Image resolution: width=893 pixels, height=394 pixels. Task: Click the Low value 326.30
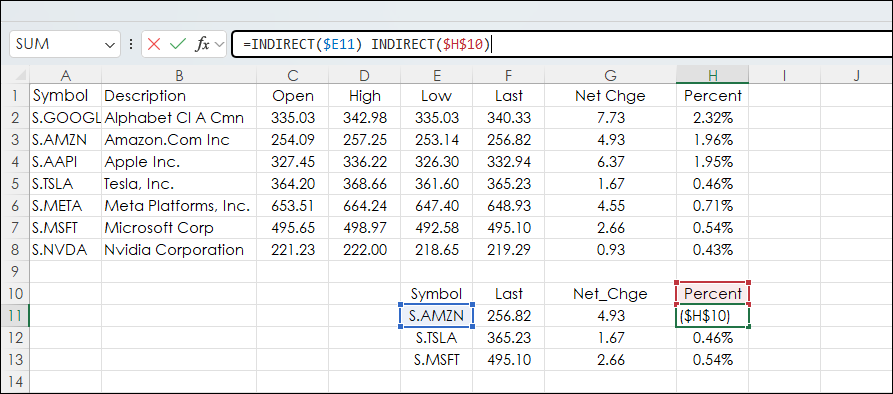point(436,161)
